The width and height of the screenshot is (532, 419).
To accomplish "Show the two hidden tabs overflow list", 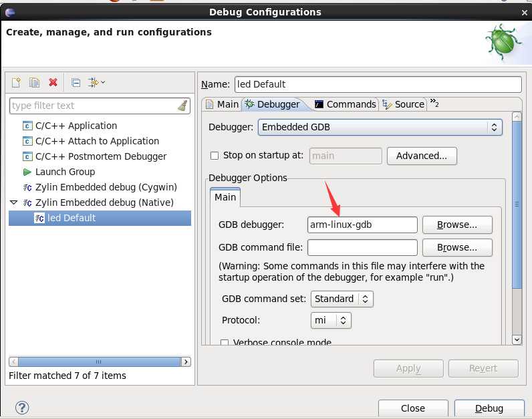I will pyautogui.click(x=434, y=102).
